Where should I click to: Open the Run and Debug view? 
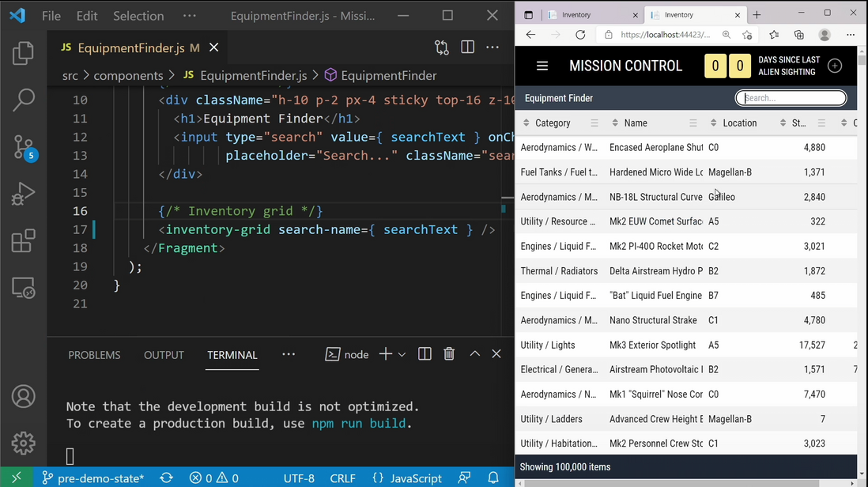pos(23,194)
